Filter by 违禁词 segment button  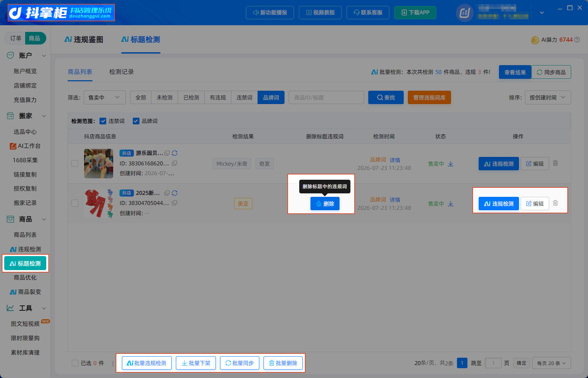click(x=244, y=97)
